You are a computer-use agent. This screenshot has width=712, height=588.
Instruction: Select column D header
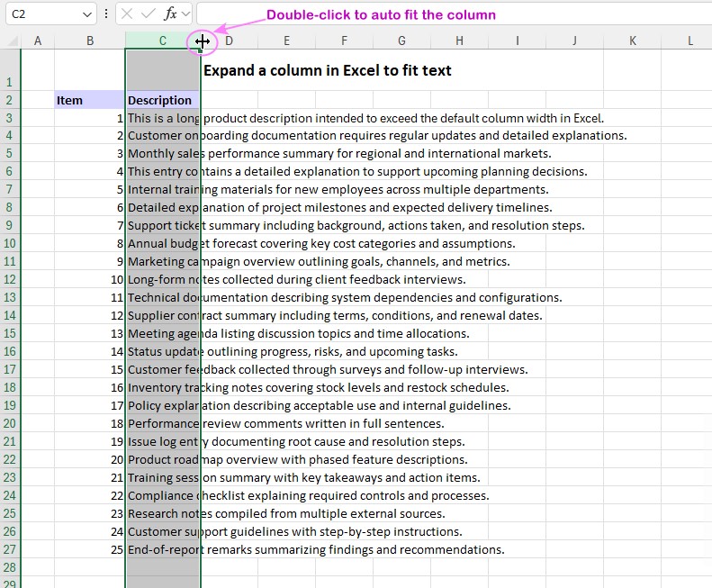[230, 41]
